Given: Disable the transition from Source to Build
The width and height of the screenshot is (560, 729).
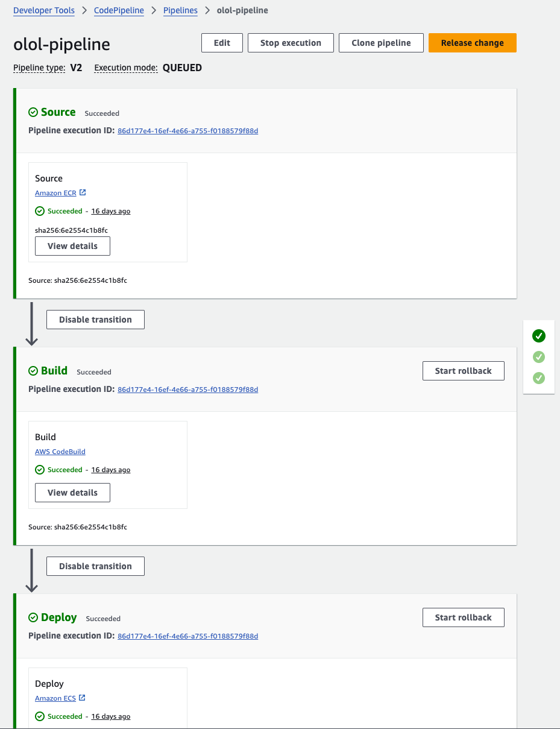Looking at the screenshot, I should 95,320.
